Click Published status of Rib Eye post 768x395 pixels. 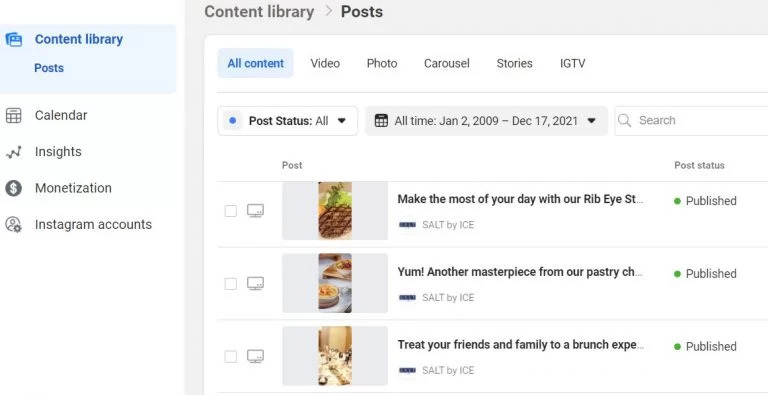(711, 201)
